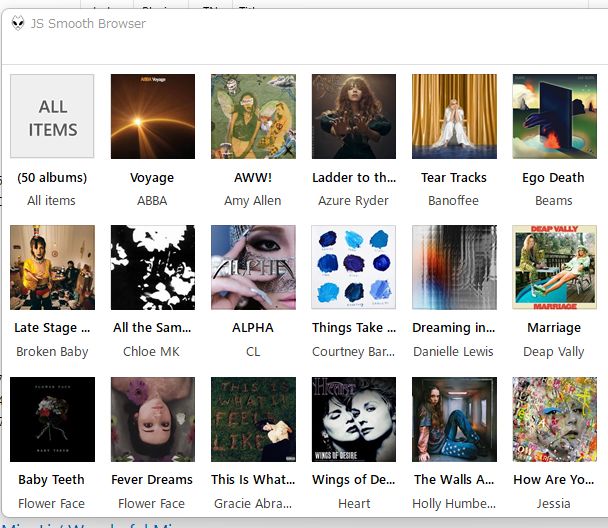
Task: Pick the All the Sam... black-and-white cover
Action: click(x=153, y=267)
